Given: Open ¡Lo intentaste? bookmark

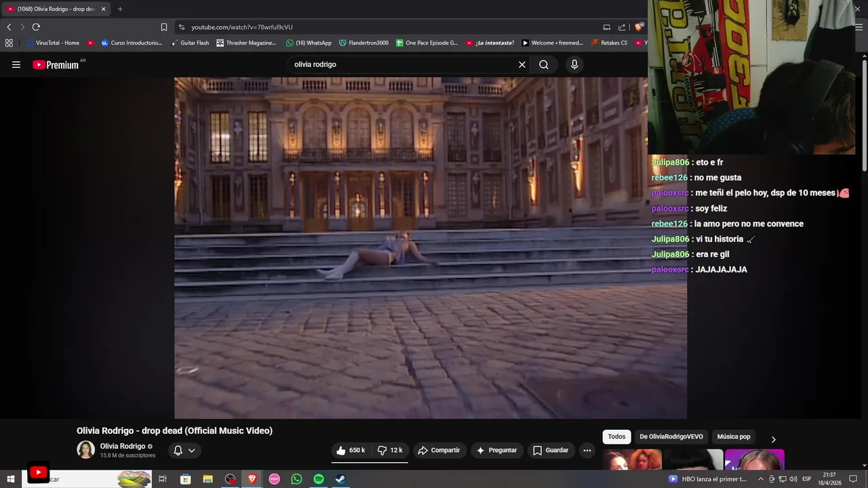Looking at the screenshot, I should point(490,43).
